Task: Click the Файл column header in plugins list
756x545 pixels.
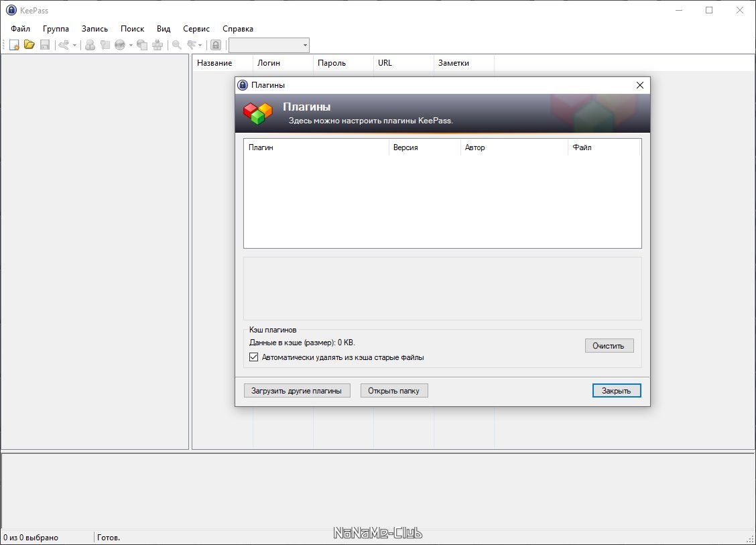Action: click(604, 147)
